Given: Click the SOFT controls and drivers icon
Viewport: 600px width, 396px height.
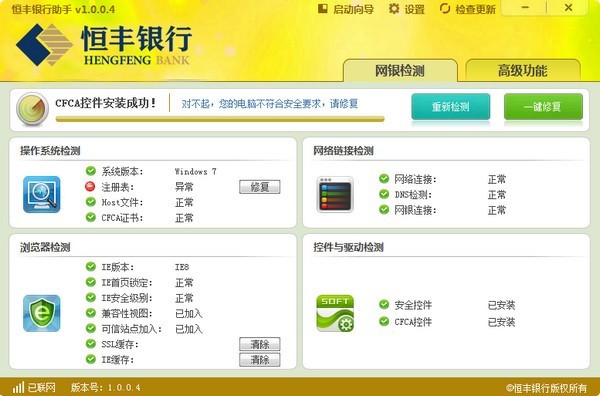Looking at the screenshot, I should (x=335, y=313).
